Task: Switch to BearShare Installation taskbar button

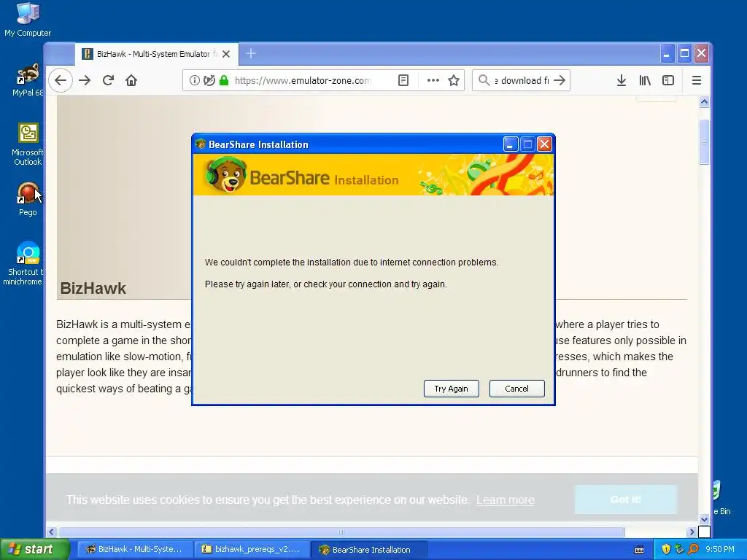Action: coord(369,550)
